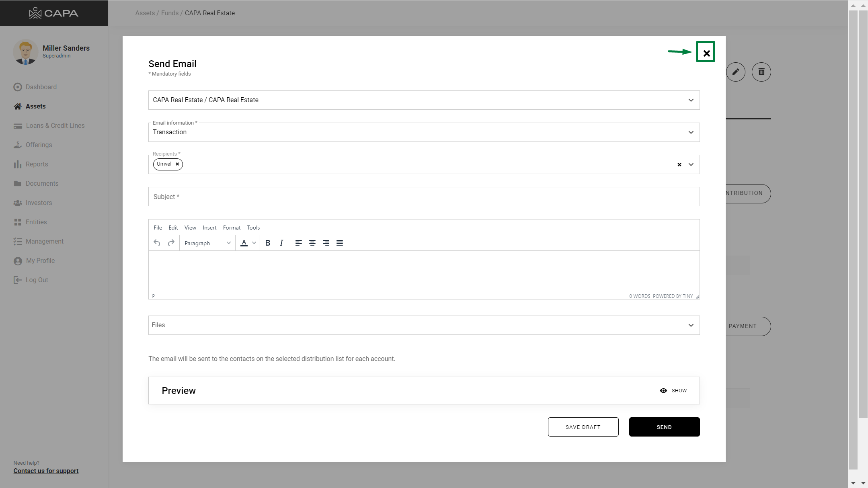Click into the Subject input field
The height and width of the screenshot is (488, 868).
pyautogui.click(x=424, y=197)
